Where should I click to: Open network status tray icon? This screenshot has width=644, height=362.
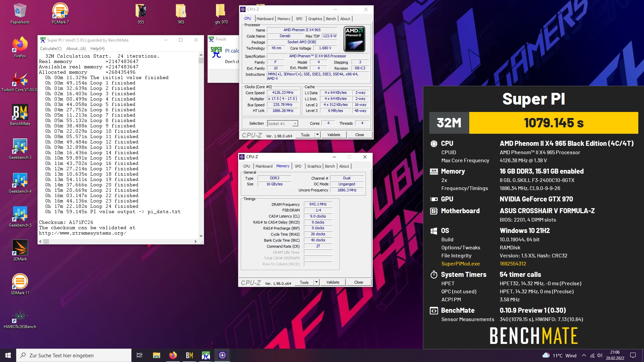(x=592, y=355)
